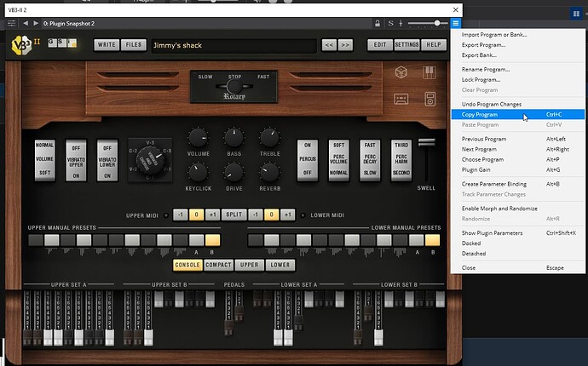Click the Jimmy's shack program name field
Screen dimensions: 588x366
[x=234, y=45]
